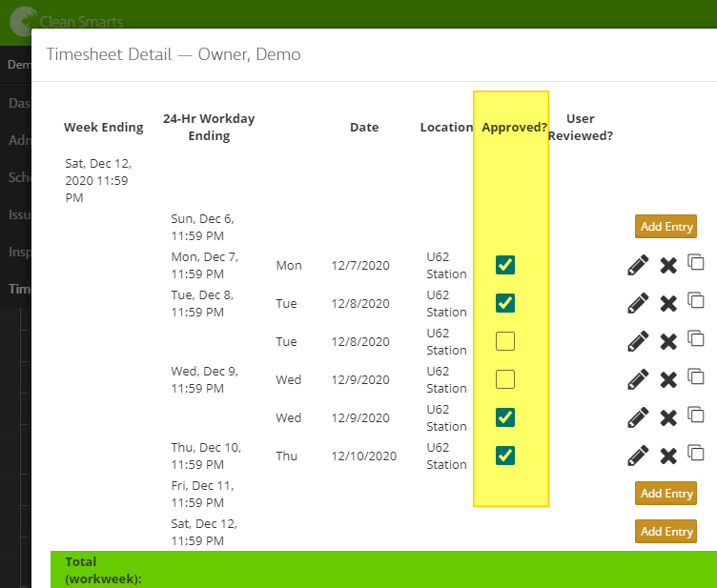Screen dimensions: 717x588
Task: Copy the Monday 12/7/2020 timesheet entry
Action: (x=696, y=262)
